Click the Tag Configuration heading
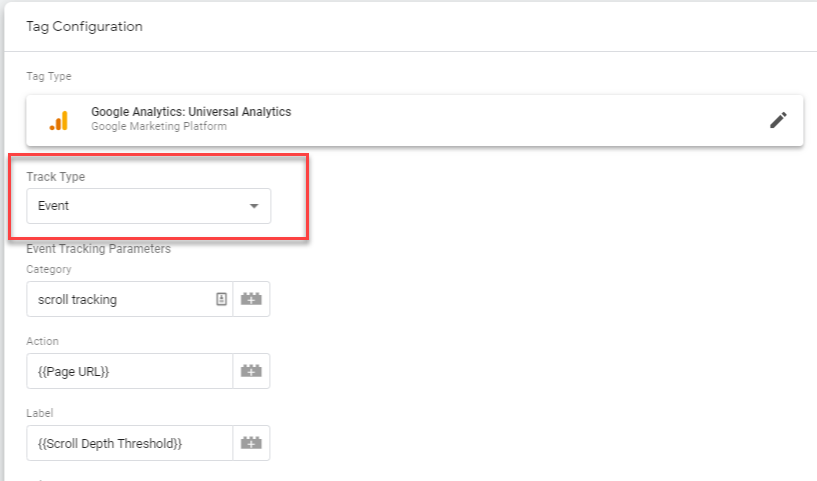The image size is (817, 481). click(84, 26)
